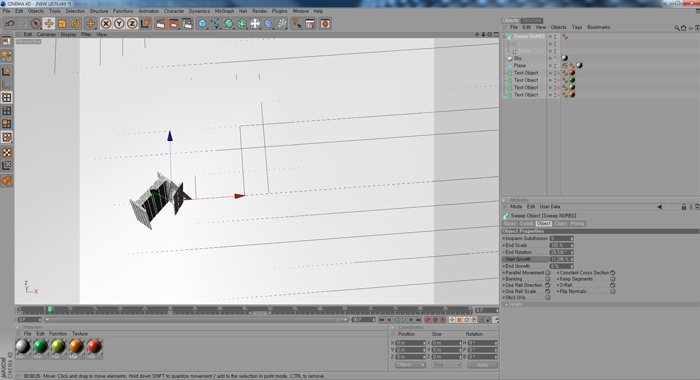Image resolution: width=700 pixels, height=380 pixels.
Task: Activate the Move tool
Action: tap(49, 24)
